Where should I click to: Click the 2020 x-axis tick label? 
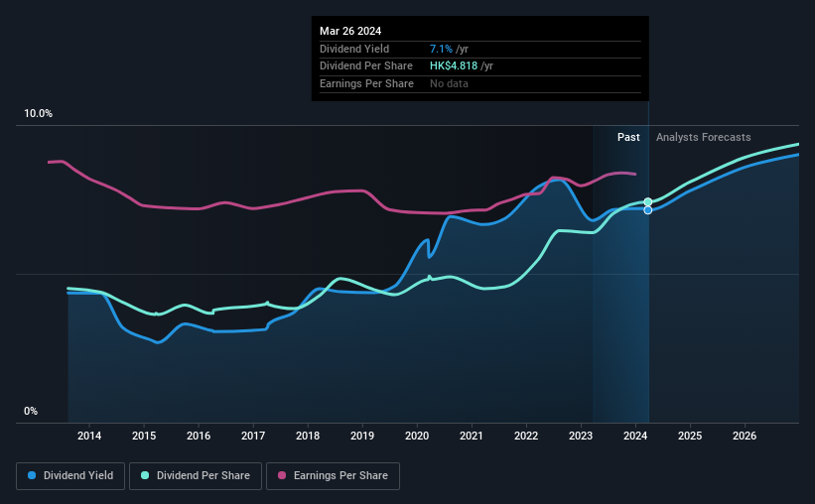click(417, 436)
